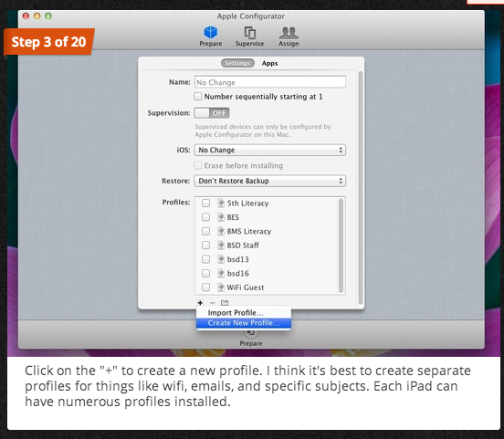504x439 pixels.
Task: Choose Create New Profile… menu item
Action: (x=244, y=323)
